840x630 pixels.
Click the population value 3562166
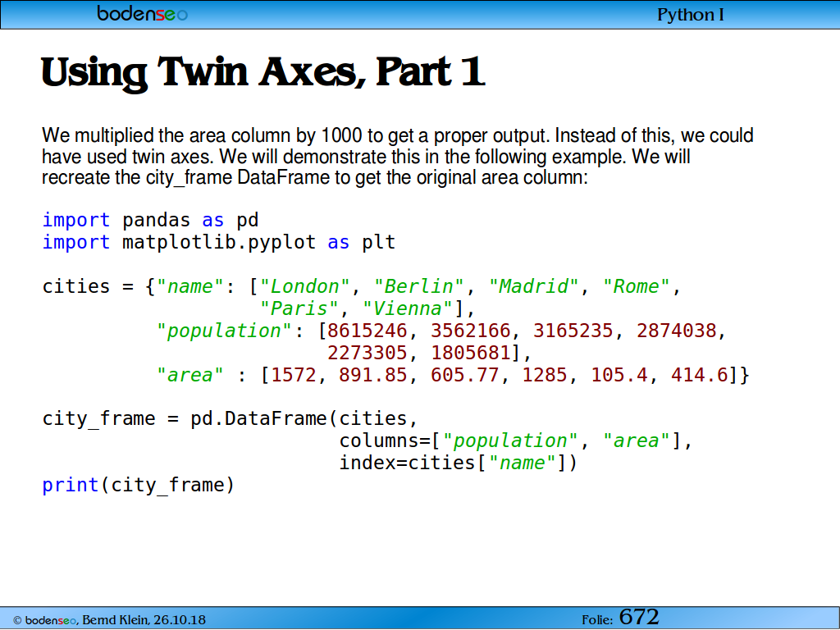pos(470,331)
